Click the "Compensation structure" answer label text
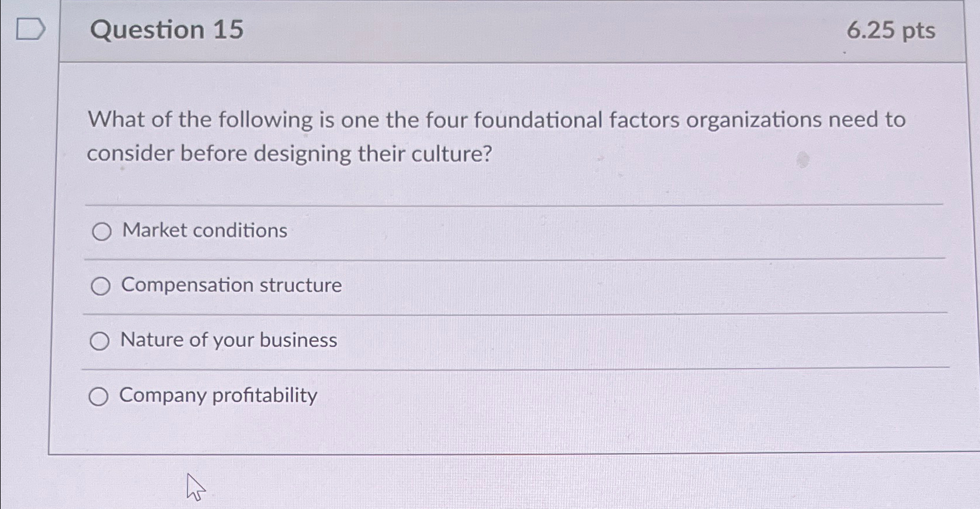Screen dimensions: 980x509 pos(231,285)
